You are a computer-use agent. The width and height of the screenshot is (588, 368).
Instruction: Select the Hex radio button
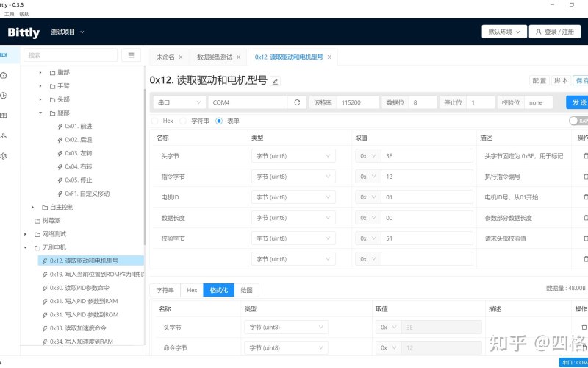pyautogui.click(x=154, y=121)
